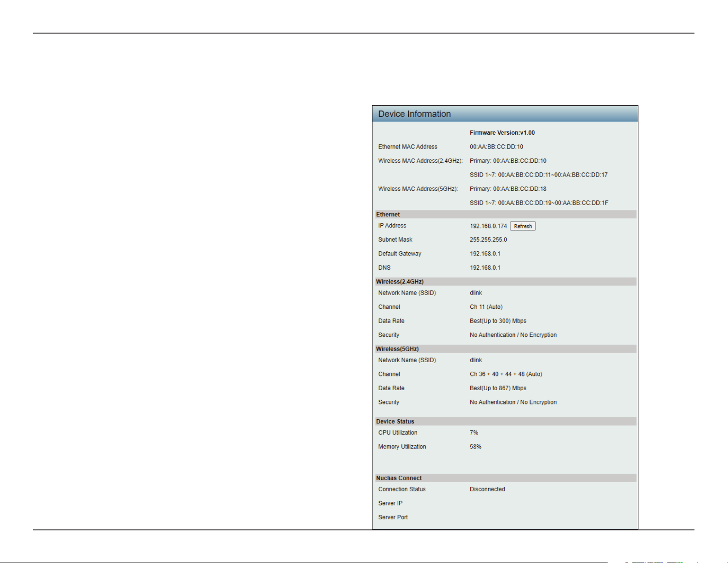This screenshot has width=728, height=563.
Task: Select the Memory Utilization value 58%
Action: click(475, 447)
